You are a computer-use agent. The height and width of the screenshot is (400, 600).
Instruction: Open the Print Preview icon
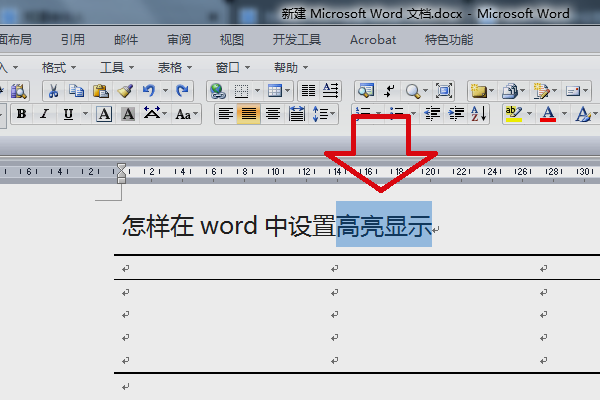tap(18, 91)
